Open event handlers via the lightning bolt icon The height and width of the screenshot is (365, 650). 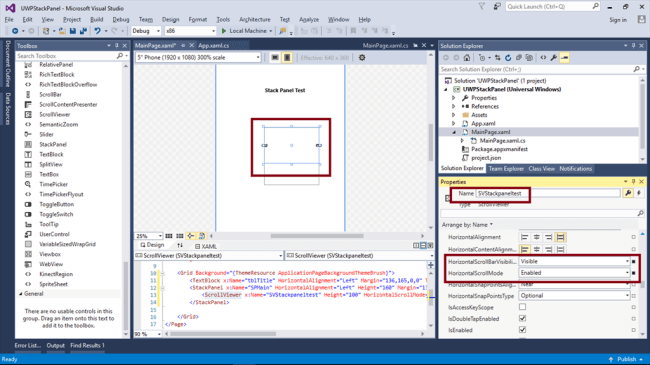[x=639, y=193]
